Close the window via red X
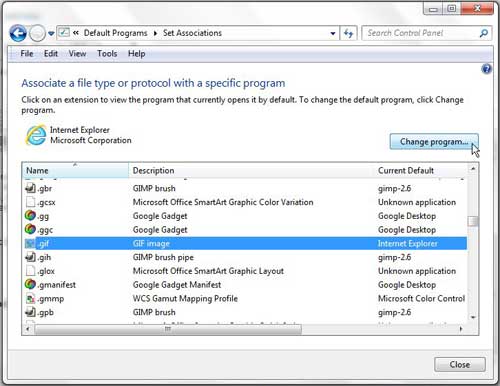500x386 pixels. pyautogui.click(x=477, y=8)
